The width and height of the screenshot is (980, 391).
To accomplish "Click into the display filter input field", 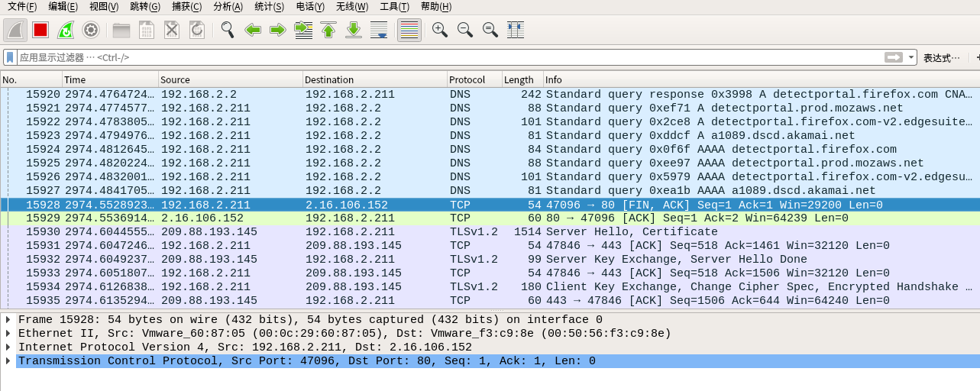I will pos(451,57).
